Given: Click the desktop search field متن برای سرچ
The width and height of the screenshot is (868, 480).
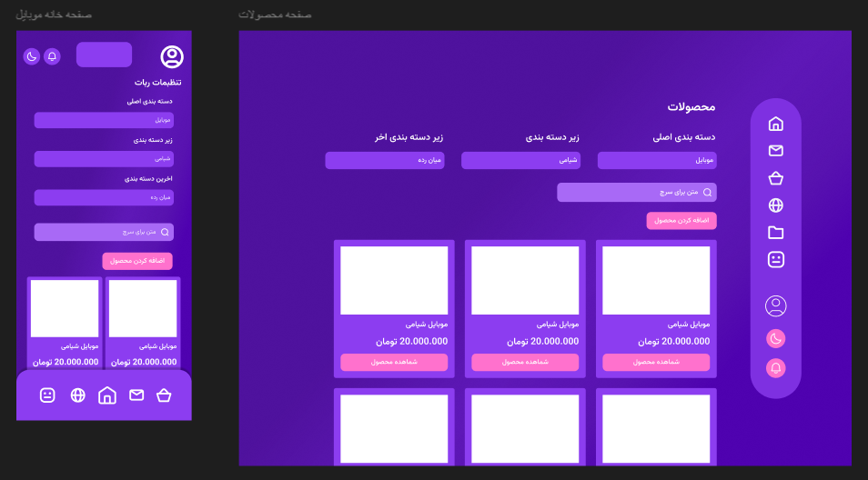Looking at the screenshot, I should point(636,193).
